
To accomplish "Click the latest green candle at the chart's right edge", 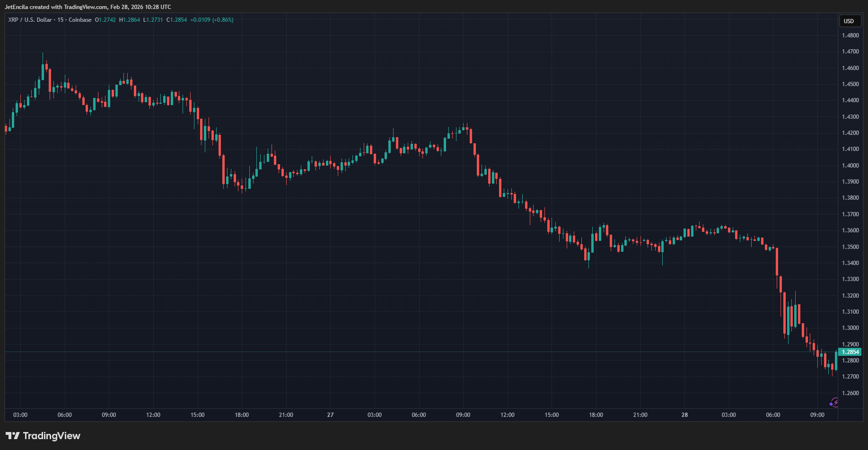I will (x=836, y=361).
